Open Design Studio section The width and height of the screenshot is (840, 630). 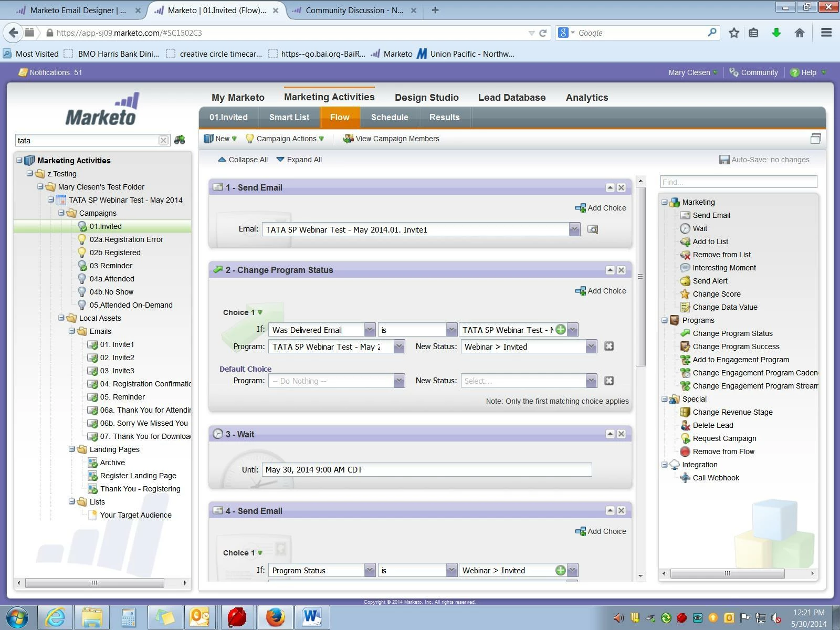tap(427, 98)
